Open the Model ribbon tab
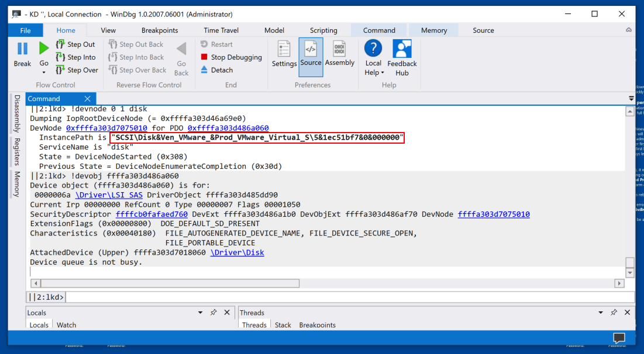 (274, 30)
